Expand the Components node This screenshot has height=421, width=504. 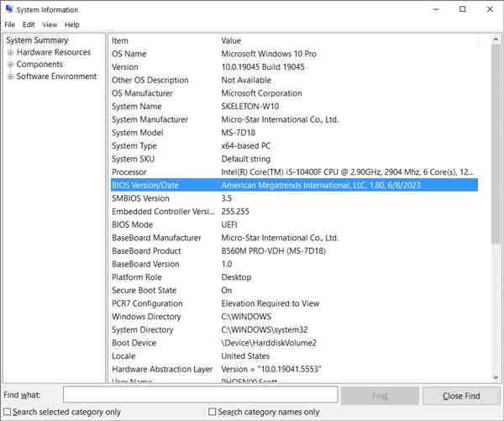coord(10,65)
